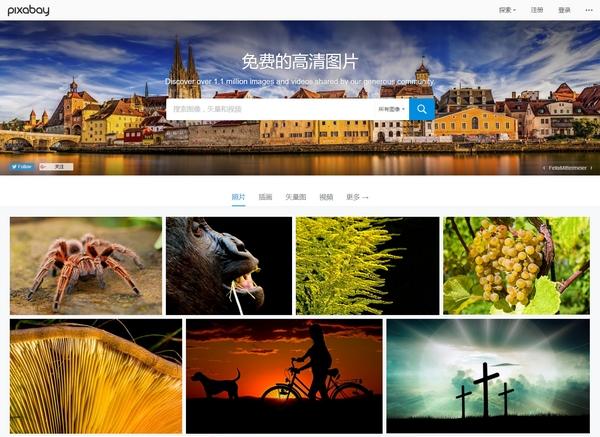Open the 视频 videos tab

point(326,197)
